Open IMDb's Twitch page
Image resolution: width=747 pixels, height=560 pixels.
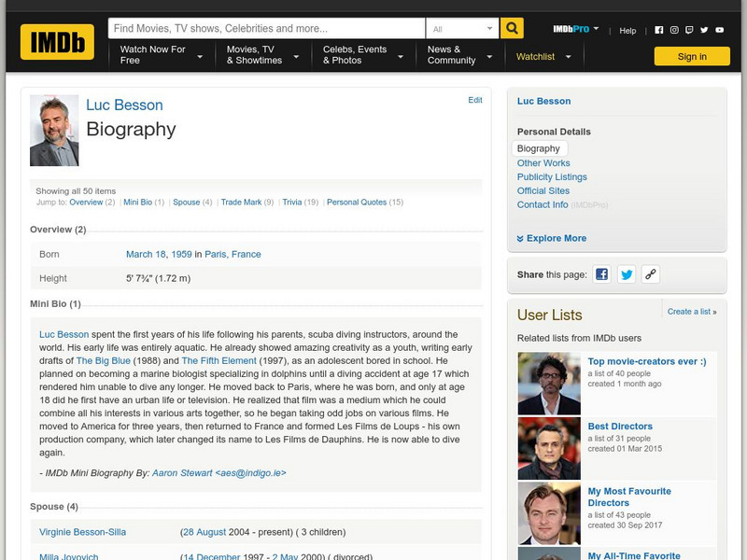[690, 29]
